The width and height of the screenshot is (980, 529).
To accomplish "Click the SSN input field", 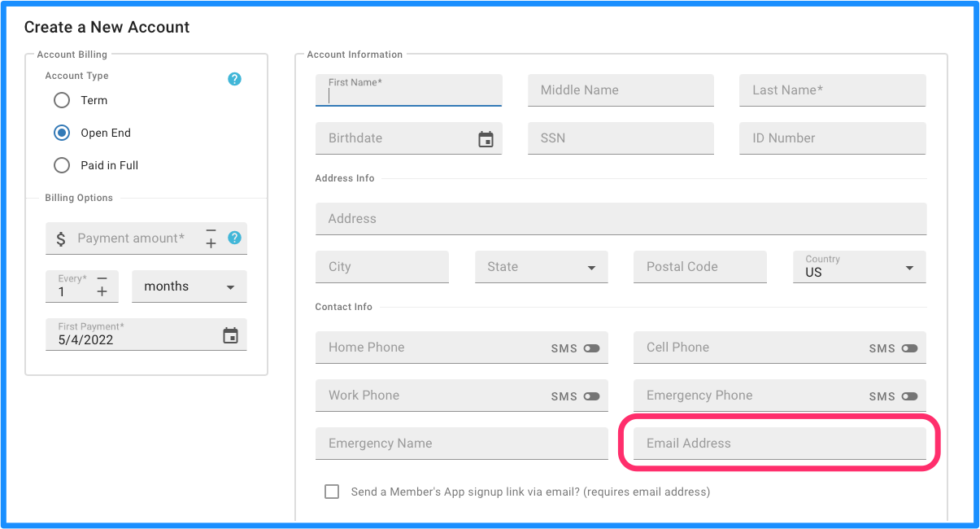I will click(621, 138).
